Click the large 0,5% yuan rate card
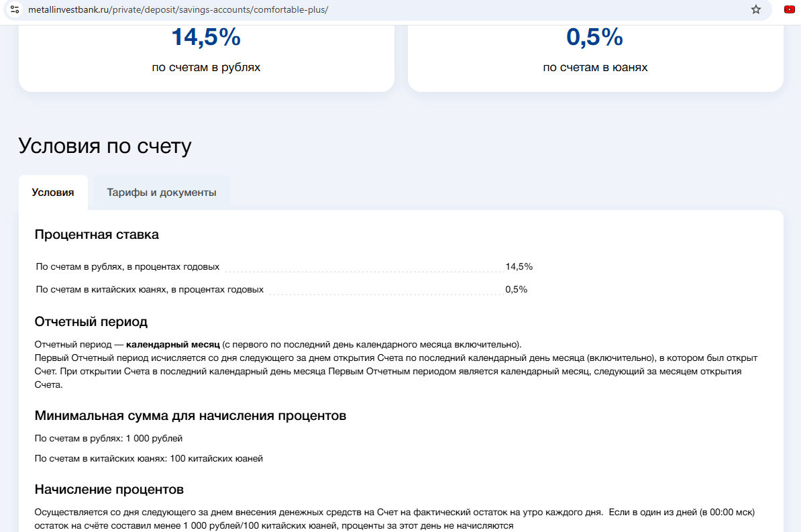 [595, 50]
